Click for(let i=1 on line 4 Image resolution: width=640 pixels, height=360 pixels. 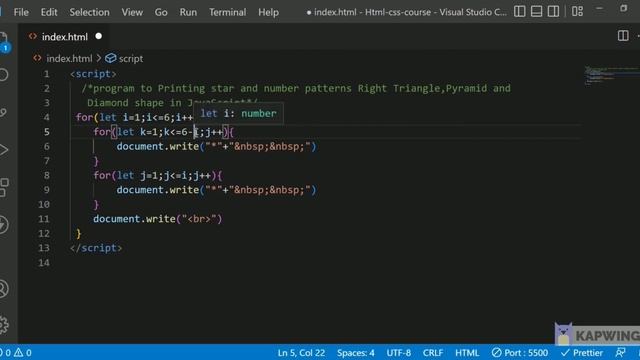108,118
